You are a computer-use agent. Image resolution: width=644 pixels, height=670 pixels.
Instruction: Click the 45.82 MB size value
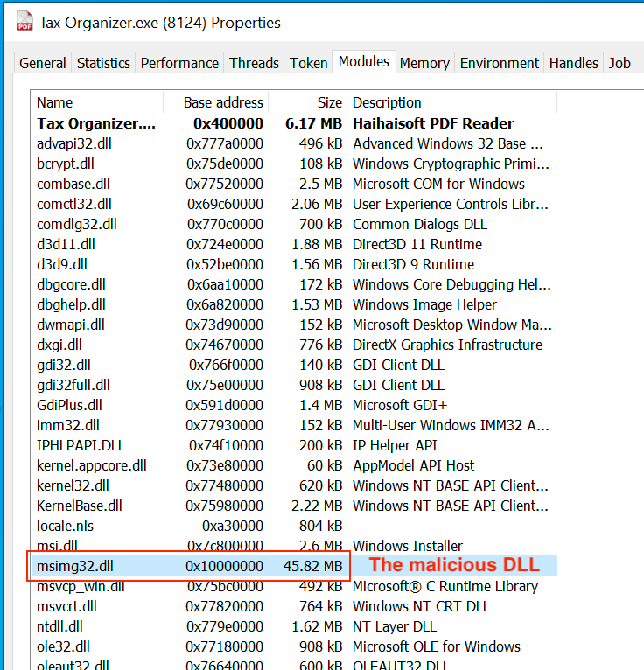pos(312,566)
